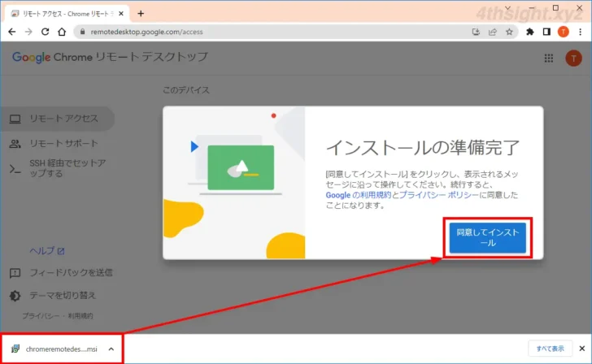Open the ヘルプ link
Image resolution: width=592 pixels, height=364 pixels.
pos(47,251)
